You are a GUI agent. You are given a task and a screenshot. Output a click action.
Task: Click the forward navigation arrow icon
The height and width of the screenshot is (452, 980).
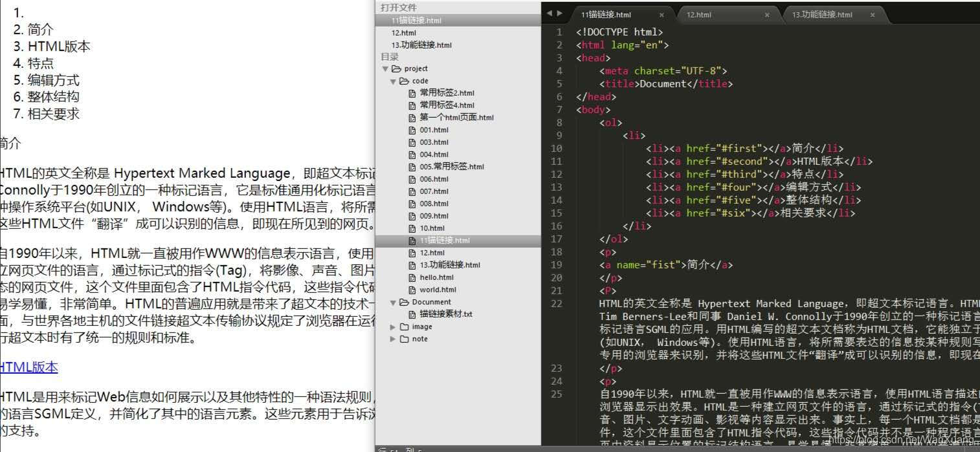click(559, 12)
